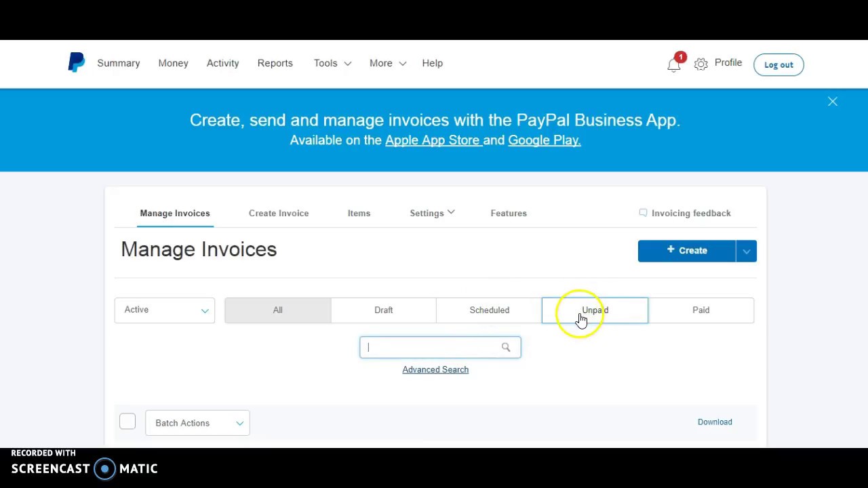
Task: Filter invoices by All
Action: click(x=278, y=310)
